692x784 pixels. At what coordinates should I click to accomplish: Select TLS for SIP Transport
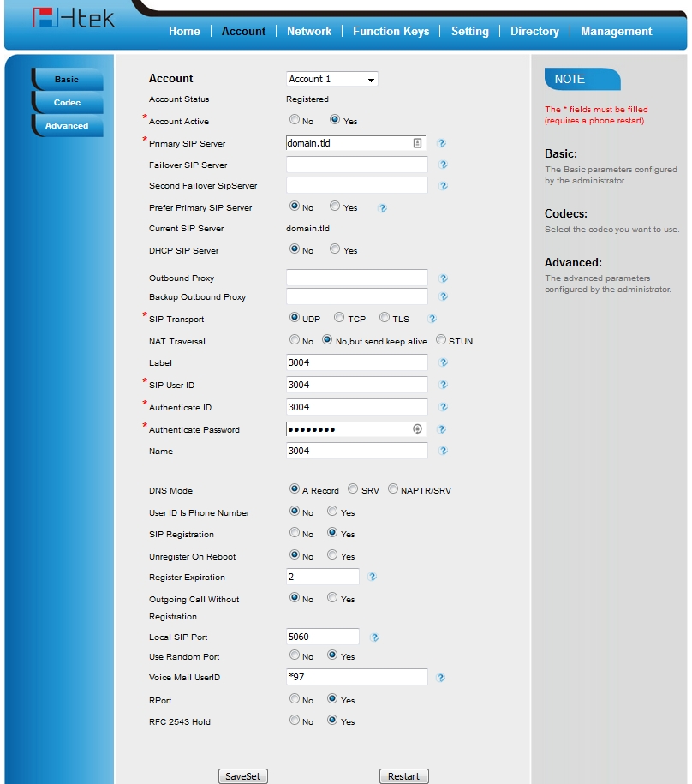pos(385,318)
